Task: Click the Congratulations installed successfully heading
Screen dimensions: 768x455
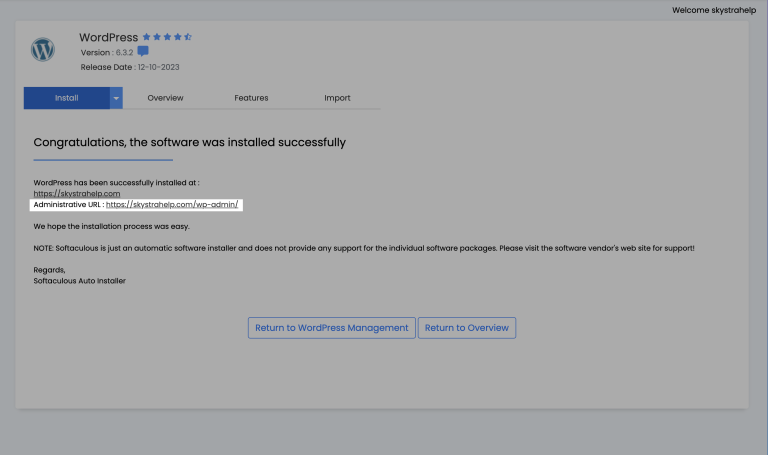Action: (190, 142)
